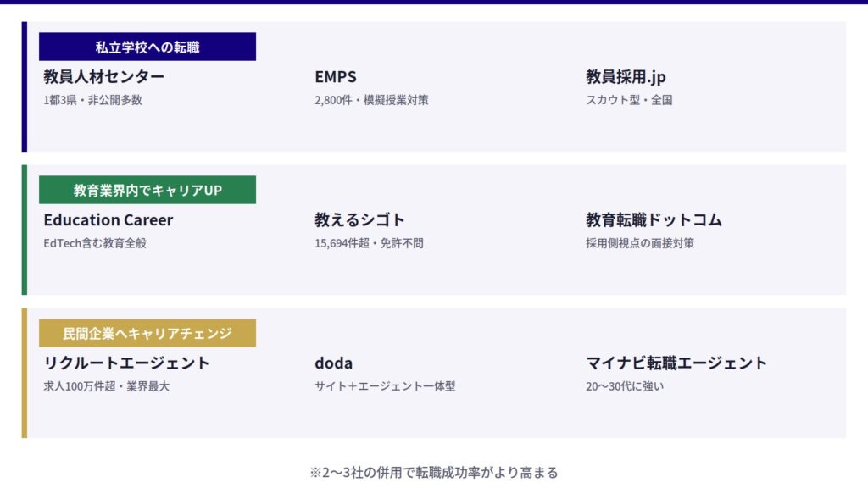Open the 教員人材センター heading

(x=104, y=77)
